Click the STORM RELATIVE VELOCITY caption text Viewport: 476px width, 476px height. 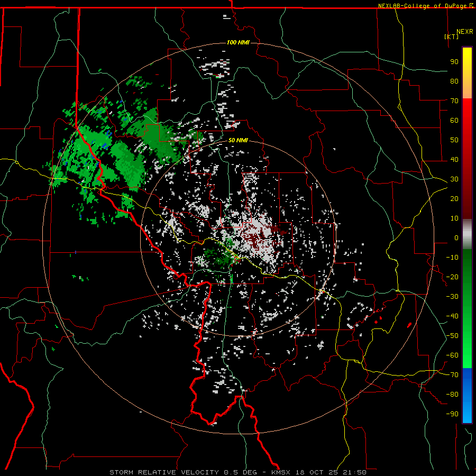(x=164, y=472)
